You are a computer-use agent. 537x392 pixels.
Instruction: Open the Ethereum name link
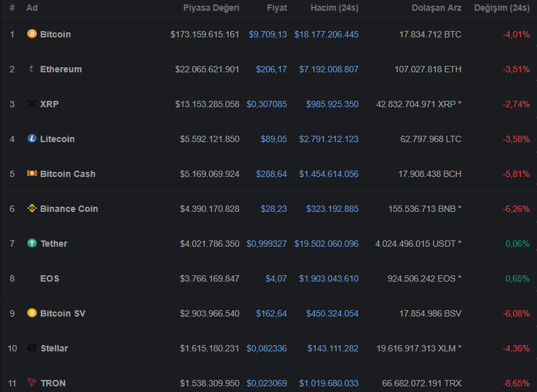coord(61,69)
